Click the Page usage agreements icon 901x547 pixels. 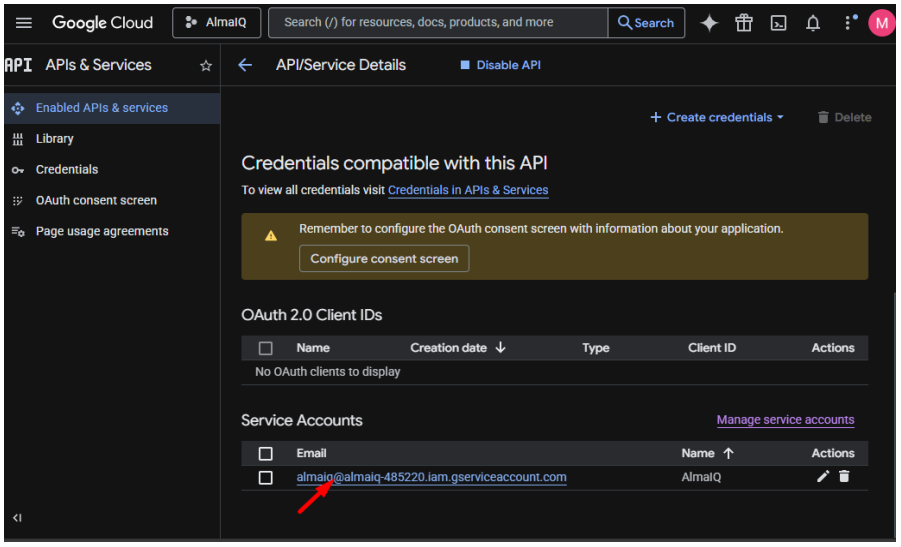tap(18, 232)
